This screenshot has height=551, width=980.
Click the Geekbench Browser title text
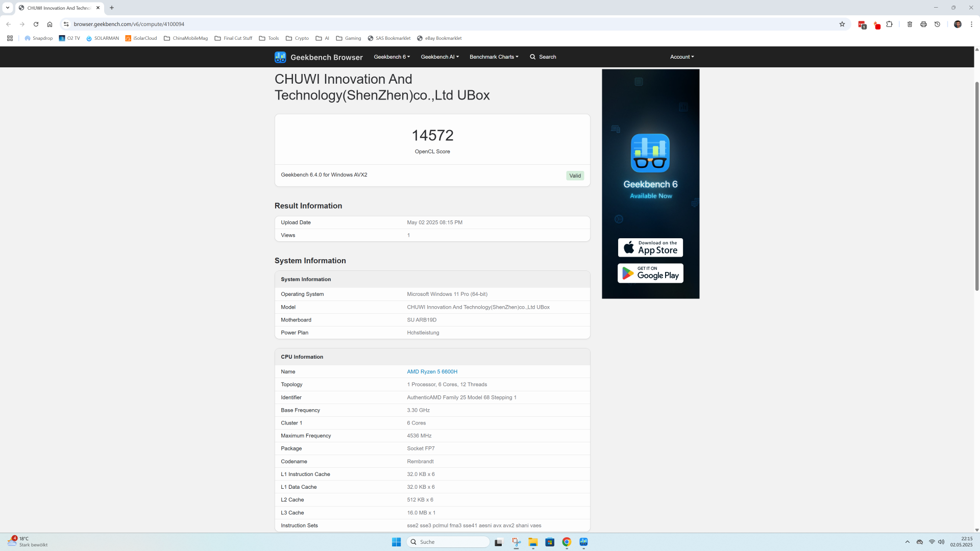tap(327, 57)
